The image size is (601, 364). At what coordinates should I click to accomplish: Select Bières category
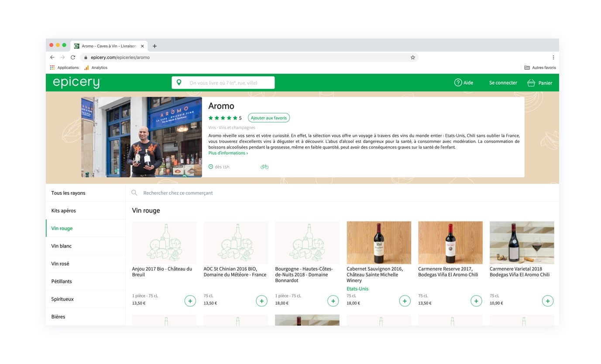coord(86,316)
